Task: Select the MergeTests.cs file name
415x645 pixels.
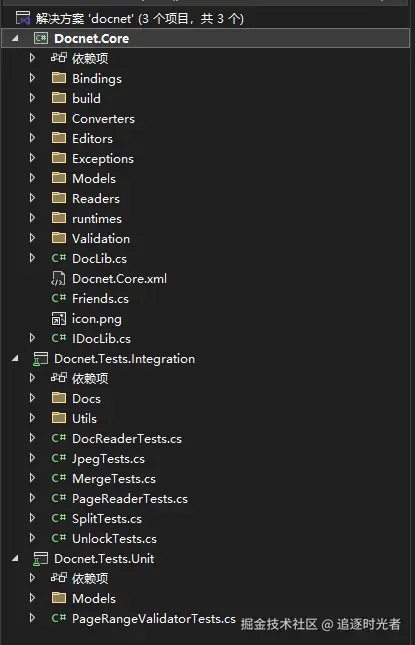Action: 114,479
